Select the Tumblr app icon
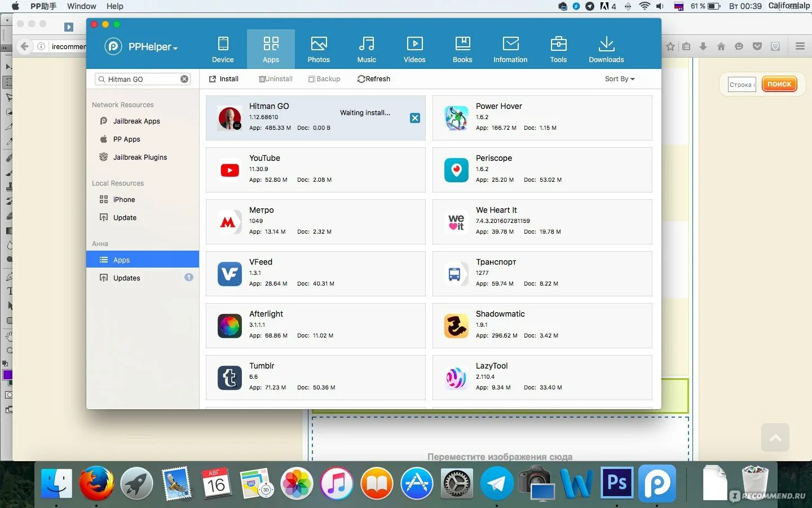812x508 pixels. (230, 378)
